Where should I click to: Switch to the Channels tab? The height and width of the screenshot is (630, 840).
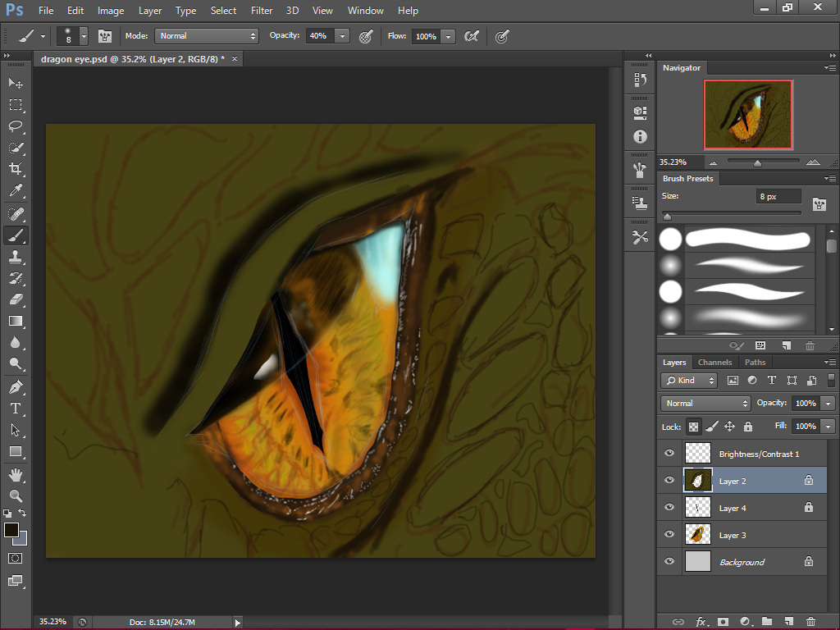714,362
